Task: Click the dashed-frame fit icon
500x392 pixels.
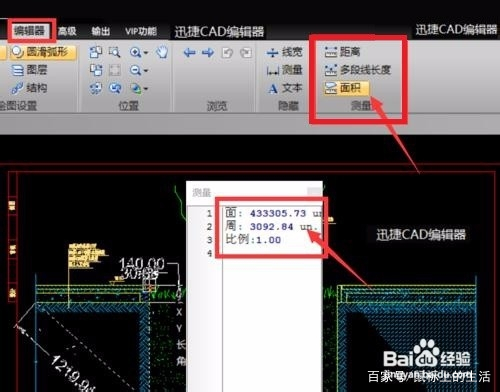Action: coord(115,70)
